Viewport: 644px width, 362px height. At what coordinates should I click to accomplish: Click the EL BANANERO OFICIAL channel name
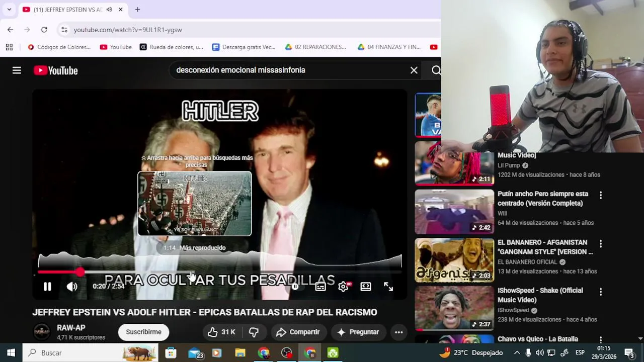click(527, 262)
